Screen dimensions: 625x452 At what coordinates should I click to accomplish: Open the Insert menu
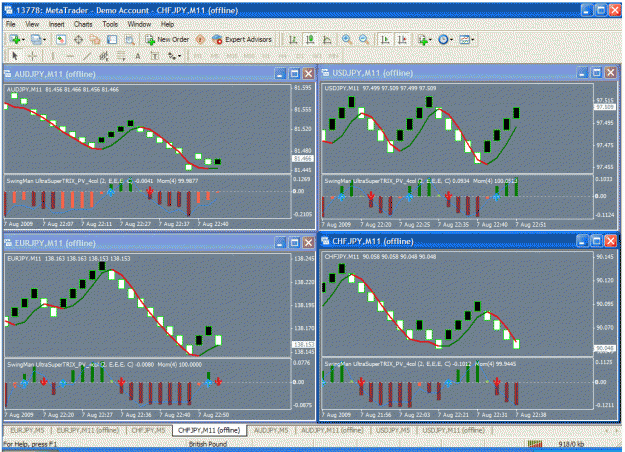tap(57, 24)
